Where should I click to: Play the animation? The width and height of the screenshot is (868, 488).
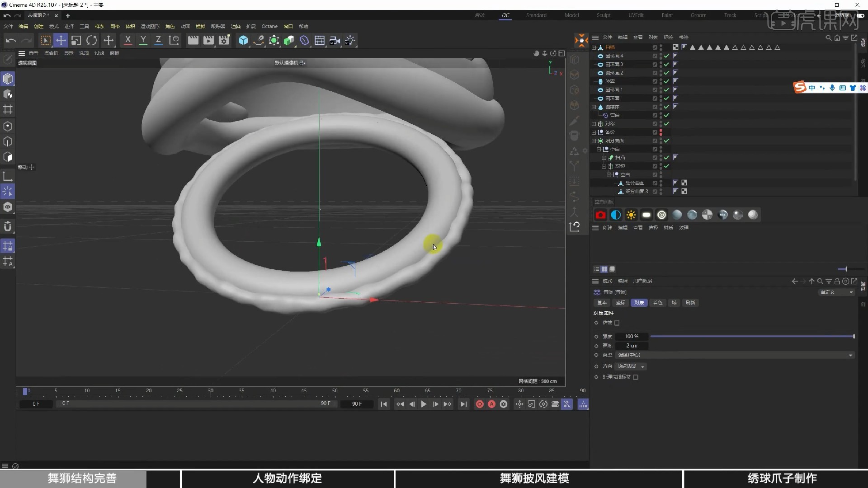tap(424, 404)
